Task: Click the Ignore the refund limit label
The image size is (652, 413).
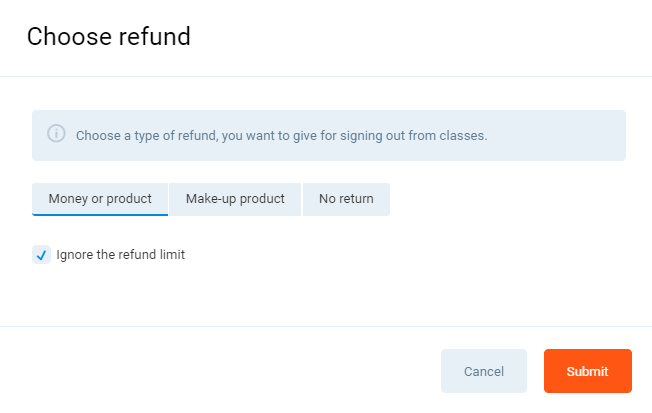Action: point(120,255)
